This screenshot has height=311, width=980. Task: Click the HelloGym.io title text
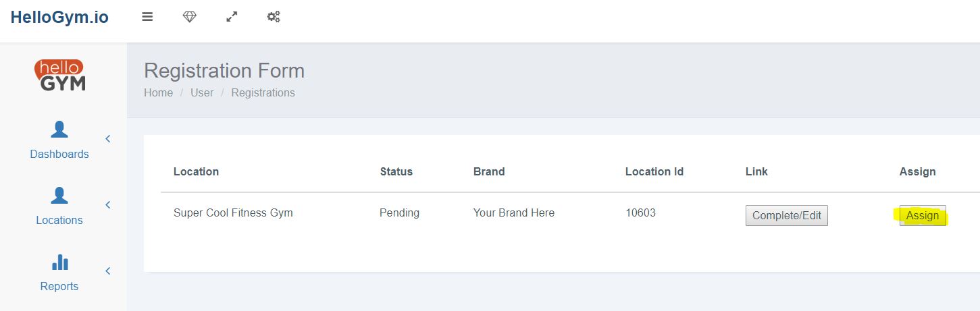click(59, 18)
